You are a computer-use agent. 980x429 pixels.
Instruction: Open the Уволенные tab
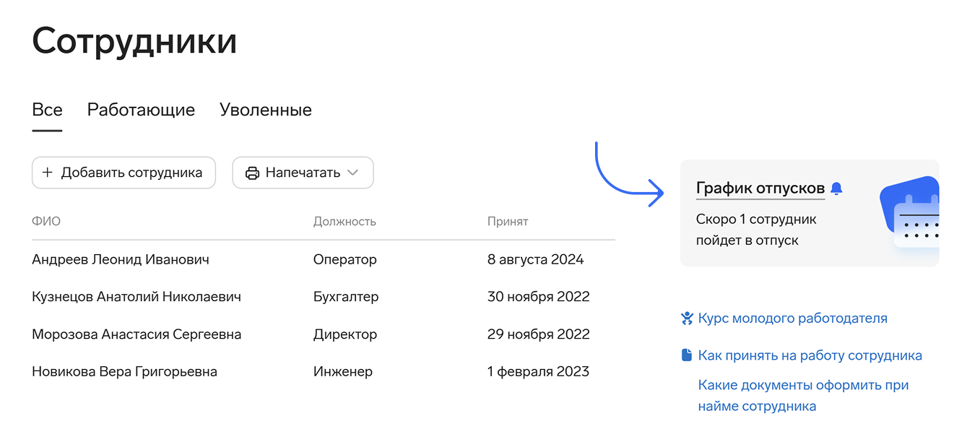click(266, 110)
